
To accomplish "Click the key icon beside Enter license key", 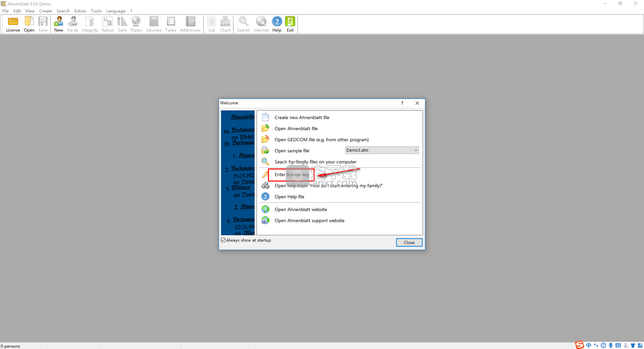I will click(265, 174).
